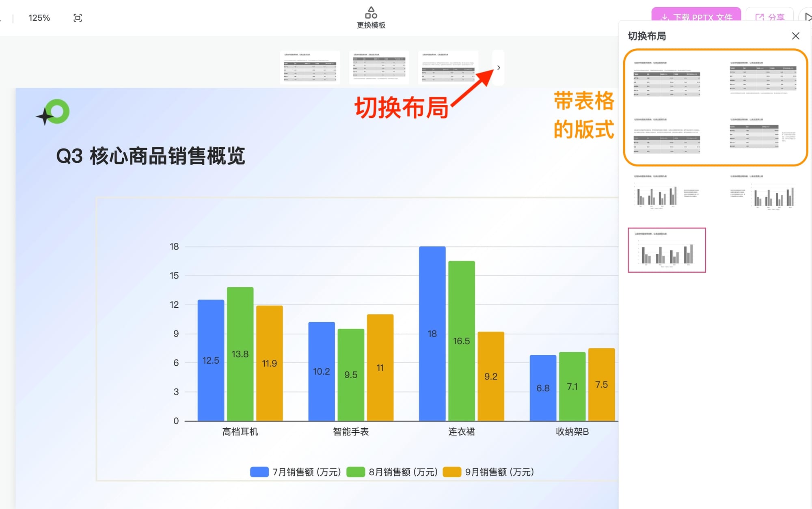Select the second layout thumbnail above slide
This screenshot has height=509, width=812.
point(379,68)
